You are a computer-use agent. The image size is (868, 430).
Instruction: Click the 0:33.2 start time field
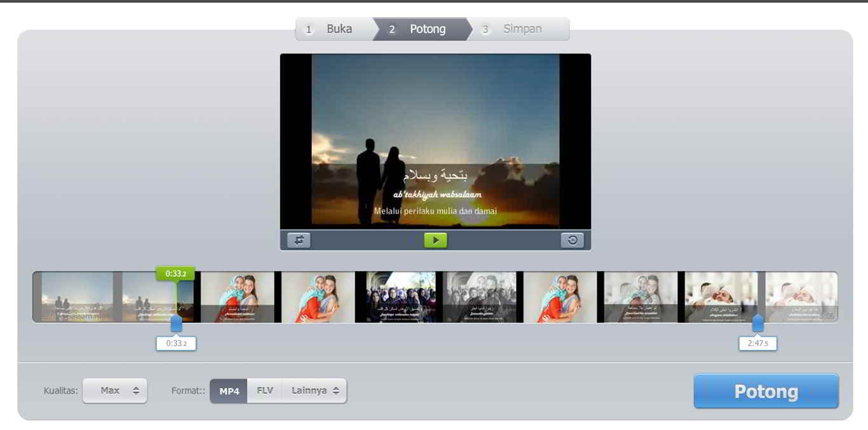click(176, 343)
